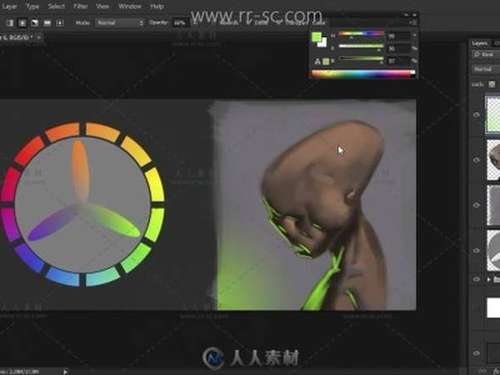Open the Window menu
The image size is (500, 375).
point(130,6)
